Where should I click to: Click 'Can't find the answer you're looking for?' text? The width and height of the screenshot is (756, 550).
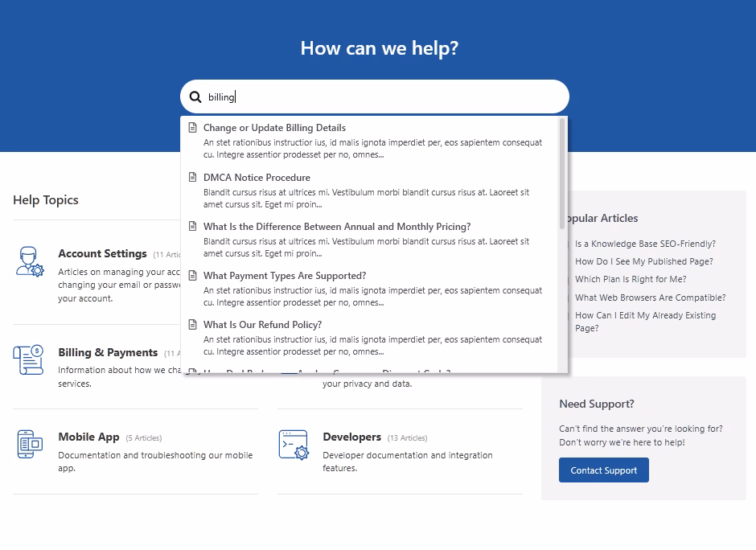[641, 429]
